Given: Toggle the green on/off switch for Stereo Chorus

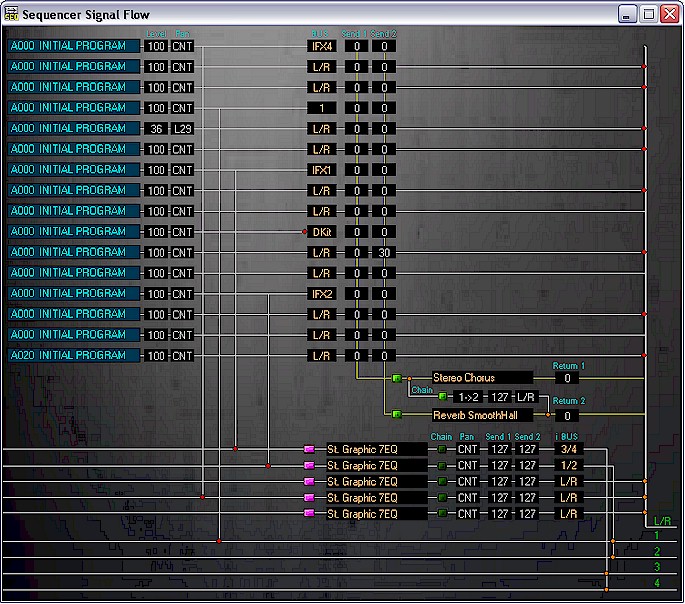Looking at the screenshot, I should click(397, 378).
